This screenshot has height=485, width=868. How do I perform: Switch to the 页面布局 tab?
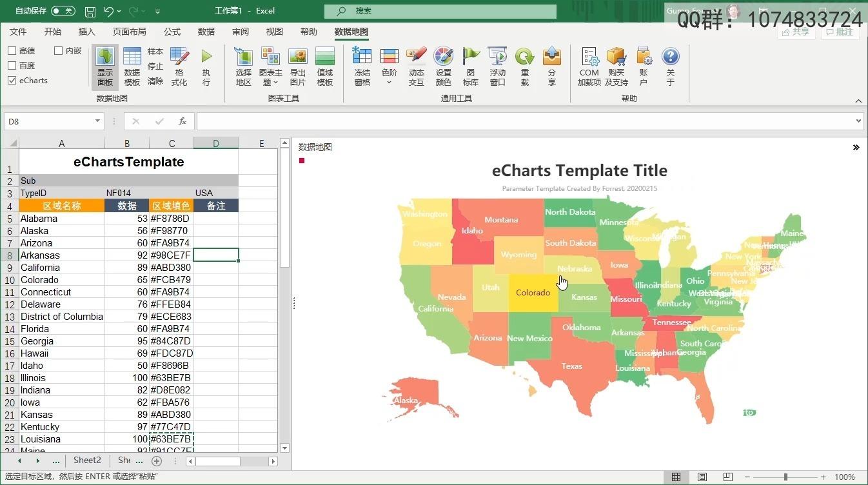coord(130,32)
